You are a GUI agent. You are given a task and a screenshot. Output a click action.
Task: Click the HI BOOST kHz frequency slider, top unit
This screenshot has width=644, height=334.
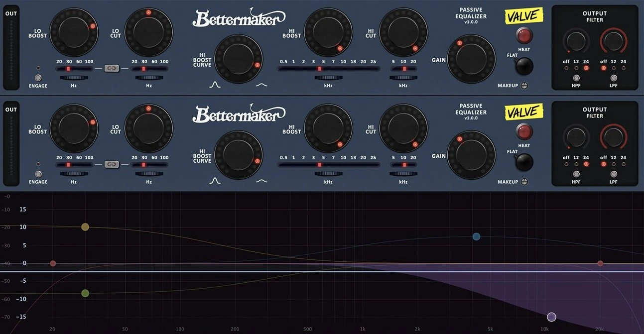328,69
